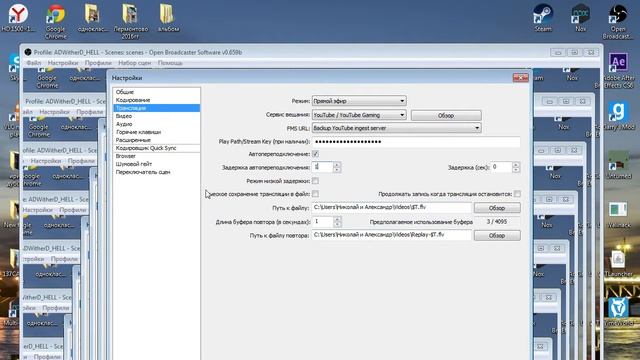Open Профили menu in OBS window
Viewport: 640px width, 360px height.
click(98, 63)
